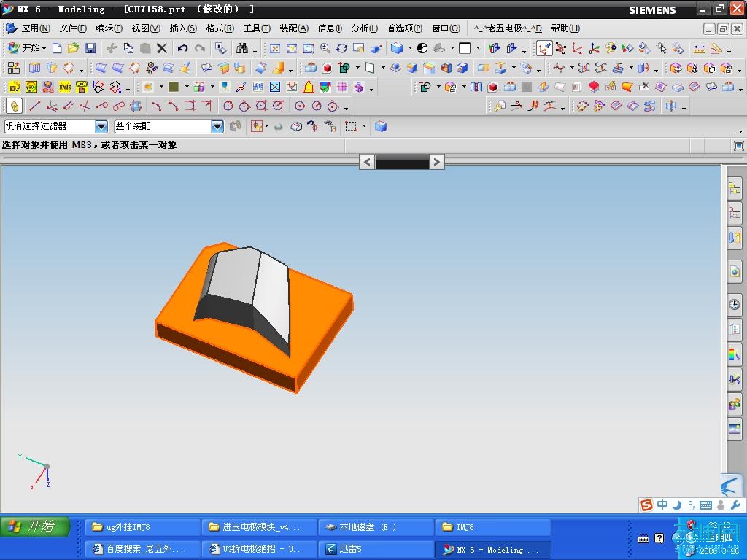
Task: Expand the binoculars toolbar options arrow
Action: click(255, 51)
